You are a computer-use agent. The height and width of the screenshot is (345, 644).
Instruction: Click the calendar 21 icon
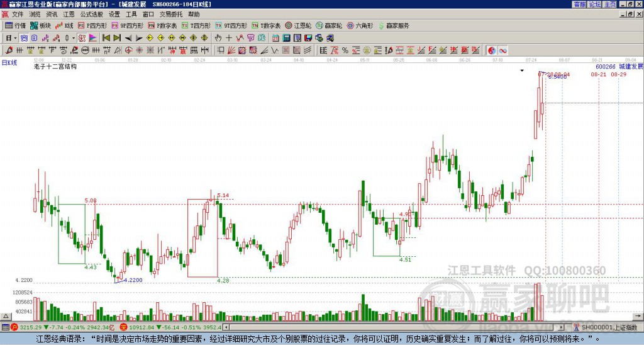point(275,38)
